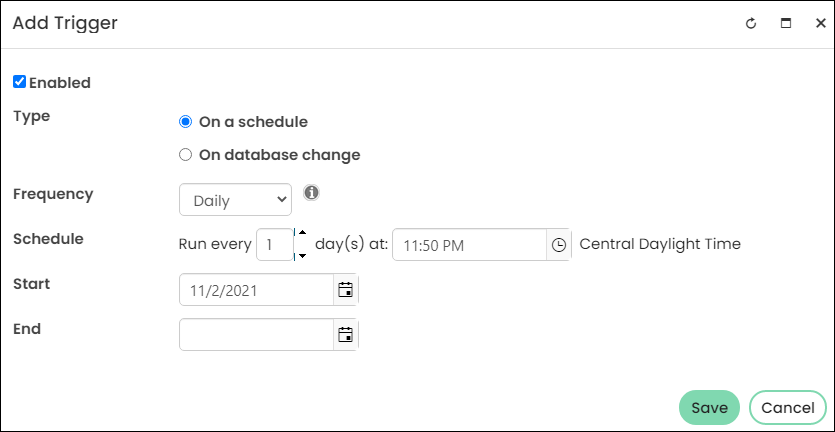835x432 pixels.
Task: Click the Start date field 11/2/2021
Action: point(257,290)
